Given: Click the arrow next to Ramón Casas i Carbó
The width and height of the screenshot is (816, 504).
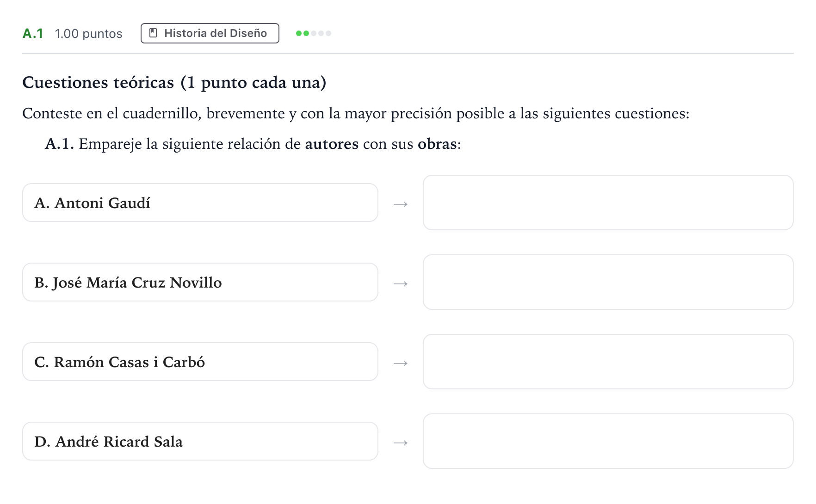Looking at the screenshot, I should [401, 363].
